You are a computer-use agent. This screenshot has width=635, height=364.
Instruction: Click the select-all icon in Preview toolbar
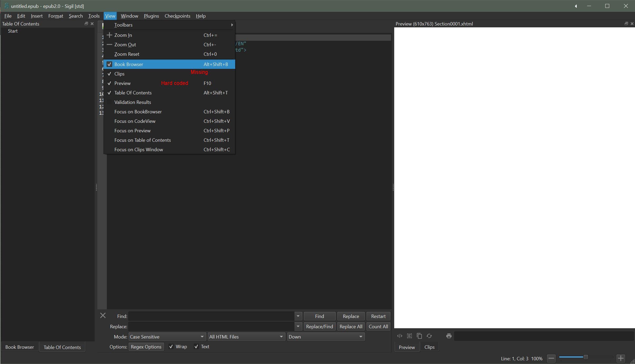[409, 336]
